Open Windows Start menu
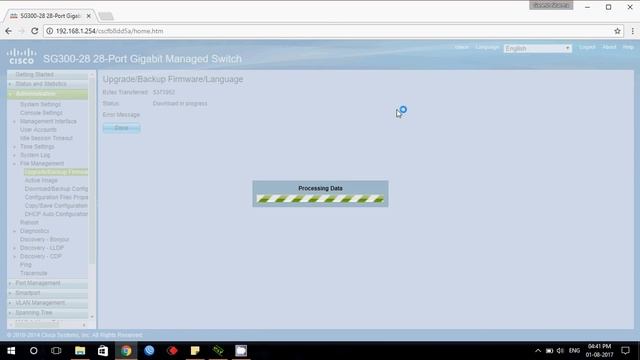Image resolution: width=640 pixels, height=360 pixels. pyautogui.click(x=11, y=351)
